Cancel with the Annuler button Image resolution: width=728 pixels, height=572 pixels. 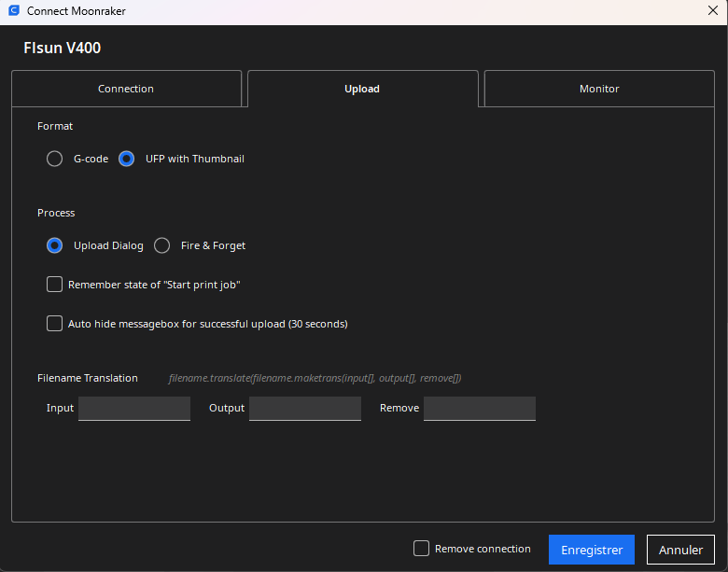(680, 550)
